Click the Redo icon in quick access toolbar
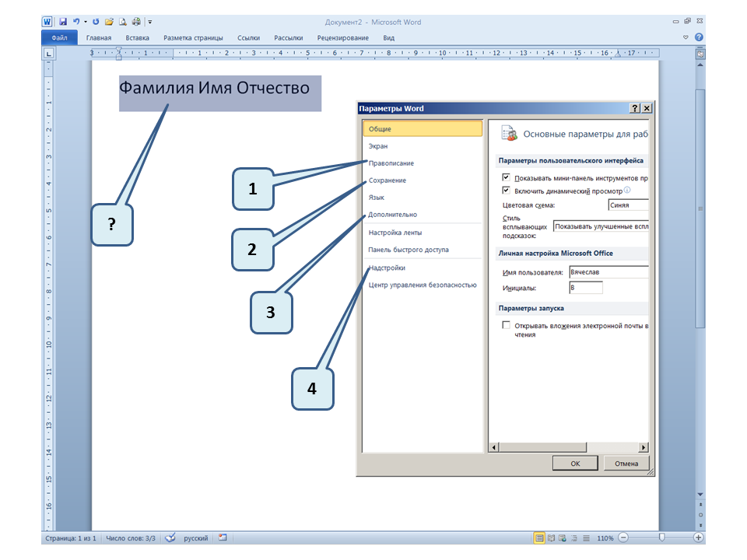747x560 pixels. pyautogui.click(x=96, y=23)
